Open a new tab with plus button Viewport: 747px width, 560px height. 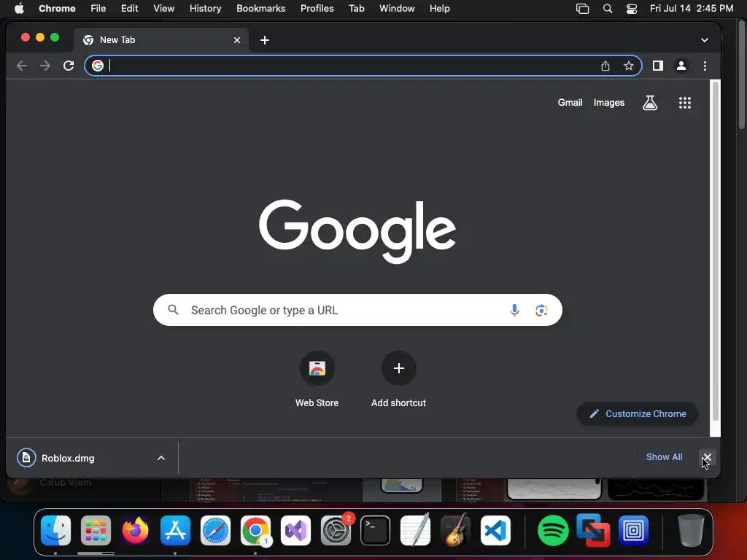(x=265, y=41)
